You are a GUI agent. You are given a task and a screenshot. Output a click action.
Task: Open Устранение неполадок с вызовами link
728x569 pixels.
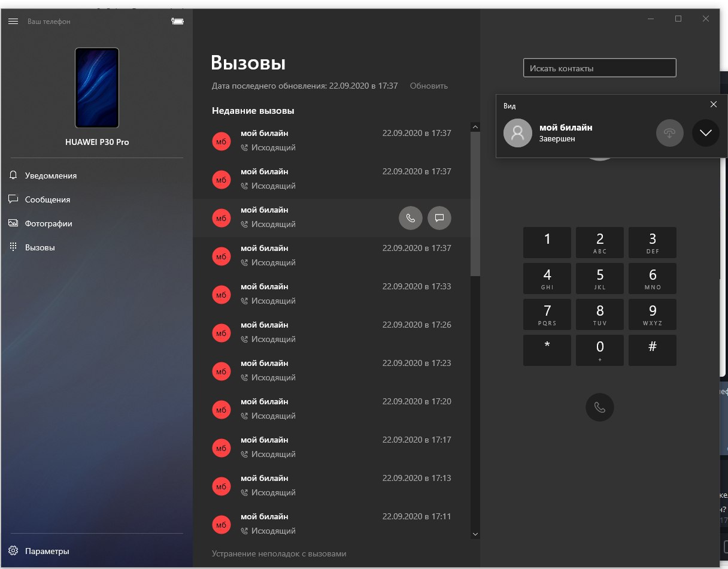point(279,553)
